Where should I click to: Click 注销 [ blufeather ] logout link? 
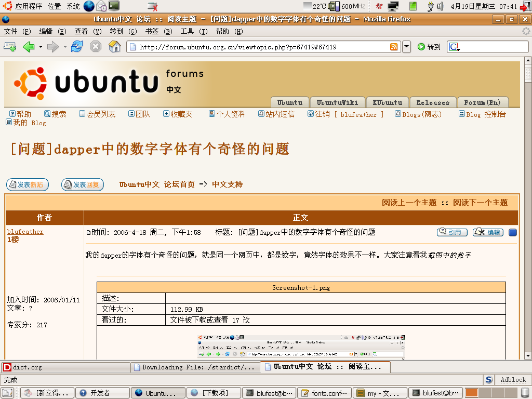click(x=345, y=114)
